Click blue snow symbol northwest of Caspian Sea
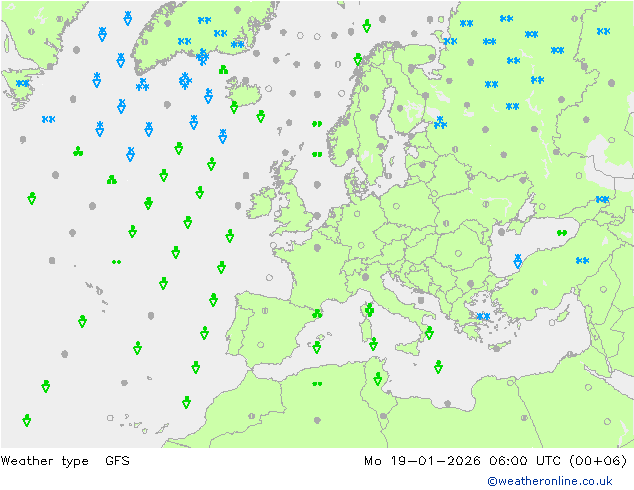 (602, 199)
